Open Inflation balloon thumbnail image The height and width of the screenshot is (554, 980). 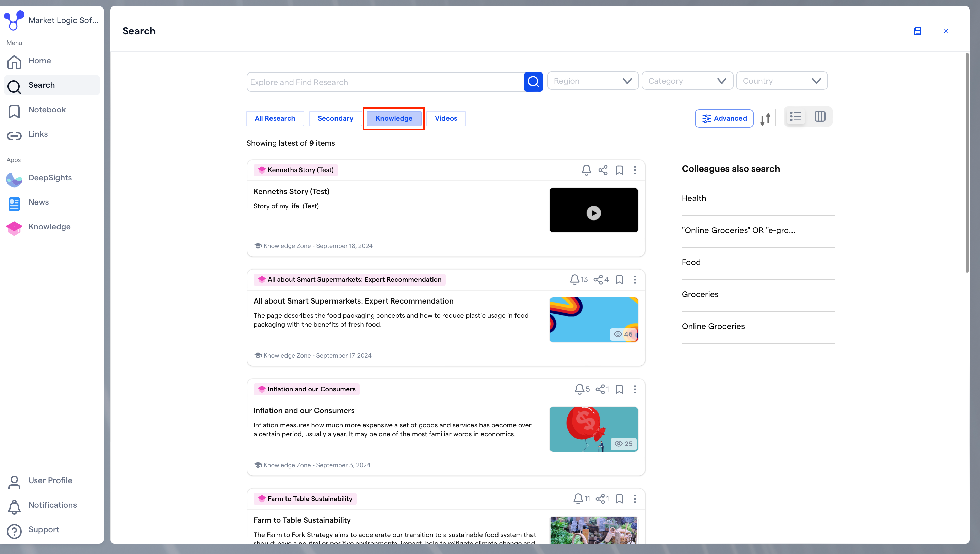[x=593, y=429]
